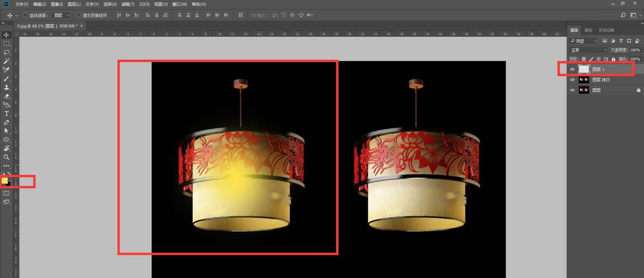Choose the Pen tool
This screenshot has width=644, height=278.
click(6, 122)
